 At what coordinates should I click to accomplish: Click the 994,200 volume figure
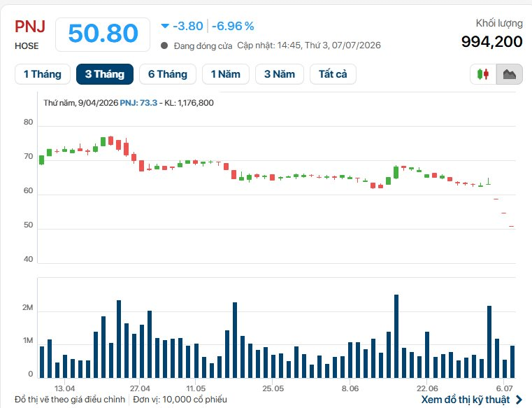click(492, 41)
